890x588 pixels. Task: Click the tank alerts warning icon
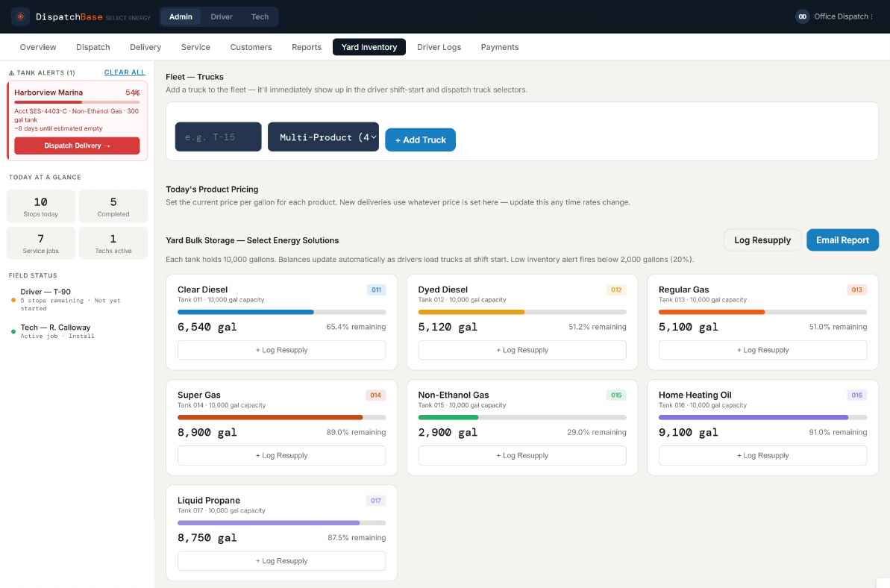coord(11,72)
